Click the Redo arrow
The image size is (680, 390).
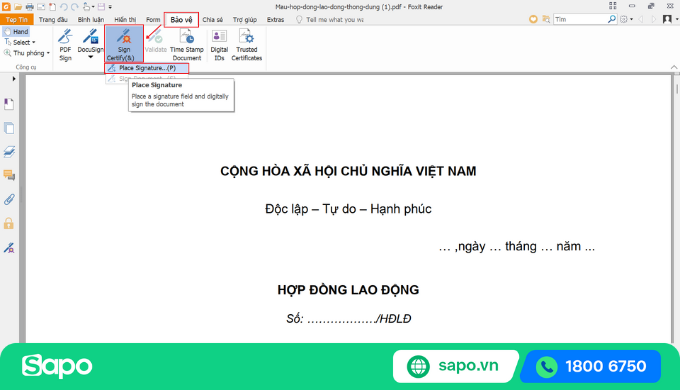[x=75, y=7]
